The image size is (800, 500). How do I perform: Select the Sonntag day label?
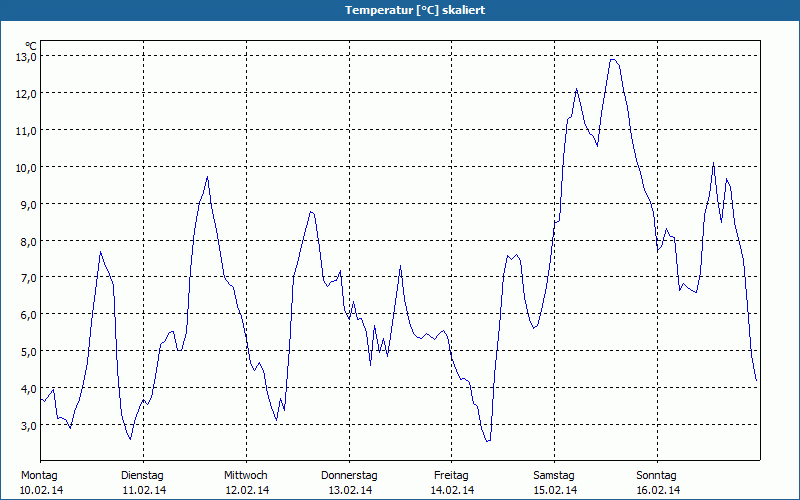656,476
